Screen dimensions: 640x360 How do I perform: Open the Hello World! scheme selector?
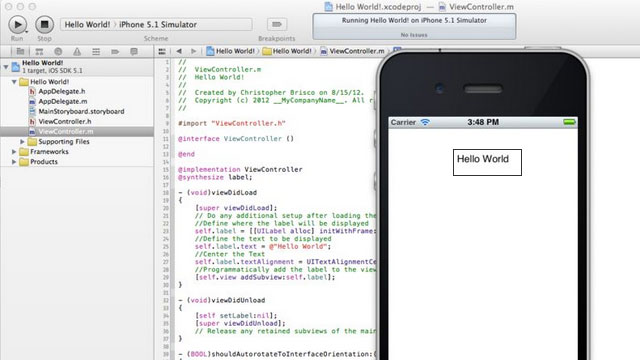point(87,24)
